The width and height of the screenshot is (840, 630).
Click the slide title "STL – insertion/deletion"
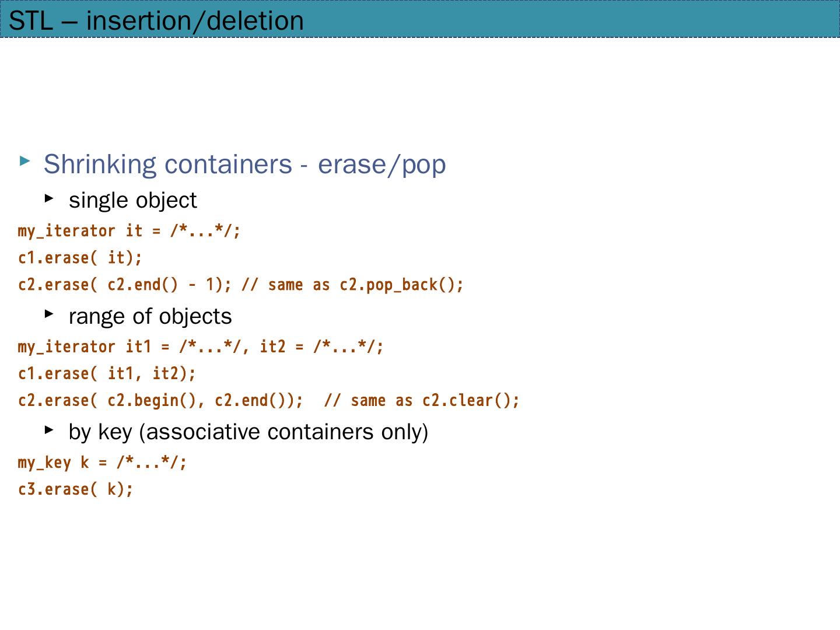(x=156, y=21)
